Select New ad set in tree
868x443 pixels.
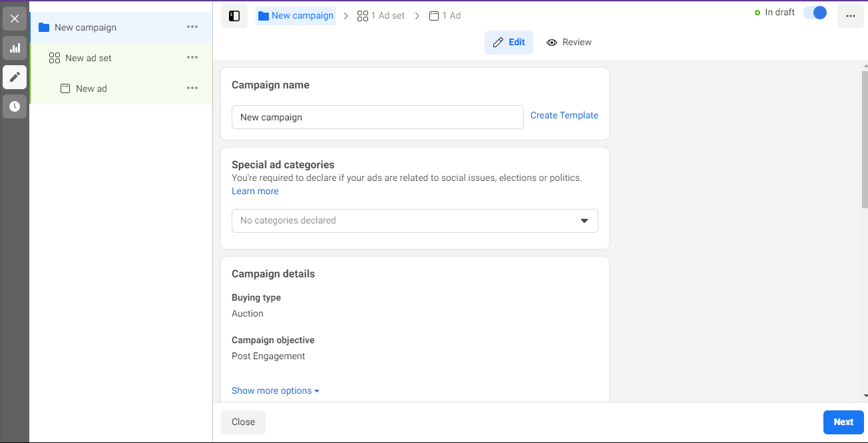pyautogui.click(x=89, y=58)
